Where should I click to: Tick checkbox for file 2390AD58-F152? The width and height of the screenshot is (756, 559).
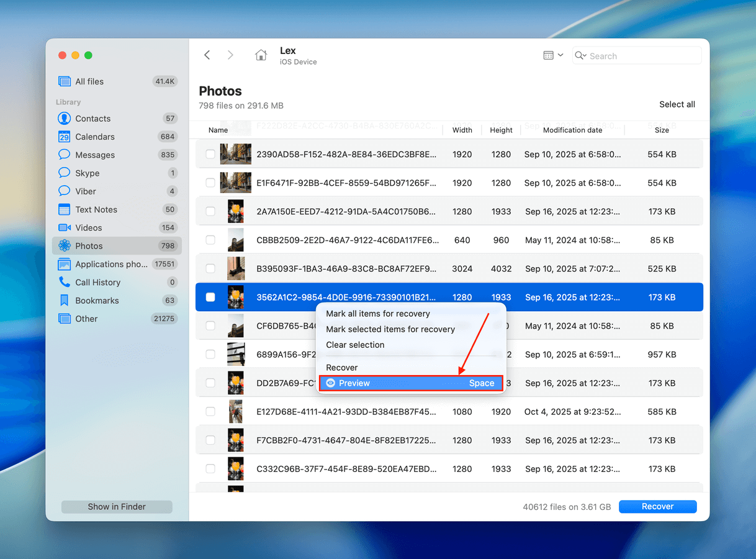(210, 155)
